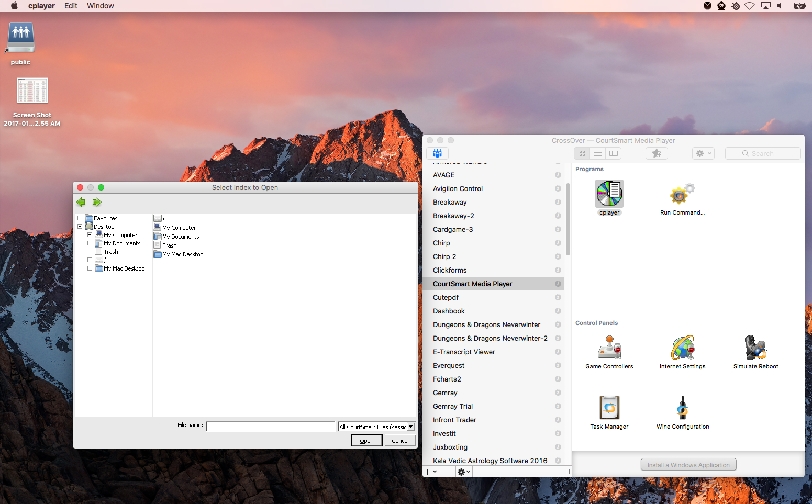Viewport: 812px width, 504px height.
Task: Open the gear actions menu in toolbar
Action: point(703,153)
